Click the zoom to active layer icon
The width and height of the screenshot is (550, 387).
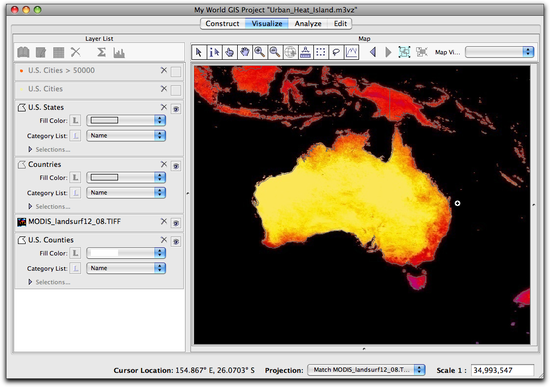pyautogui.click(x=404, y=52)
